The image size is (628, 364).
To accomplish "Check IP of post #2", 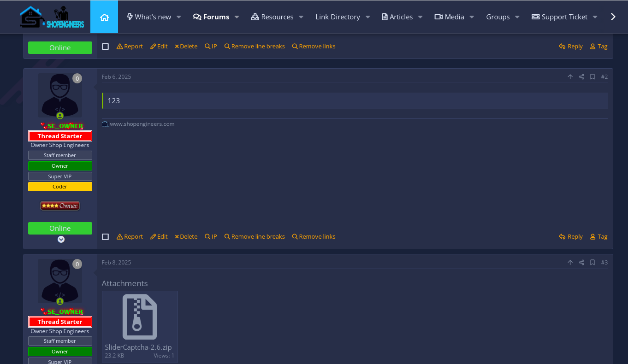I will (211, 237).
